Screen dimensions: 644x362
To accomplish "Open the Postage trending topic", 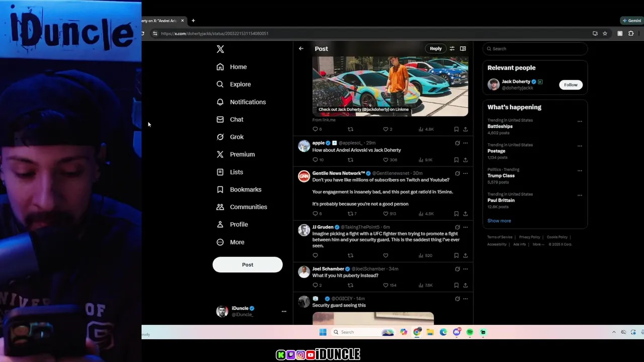I will pyautogui.click(x=496, y=151).
